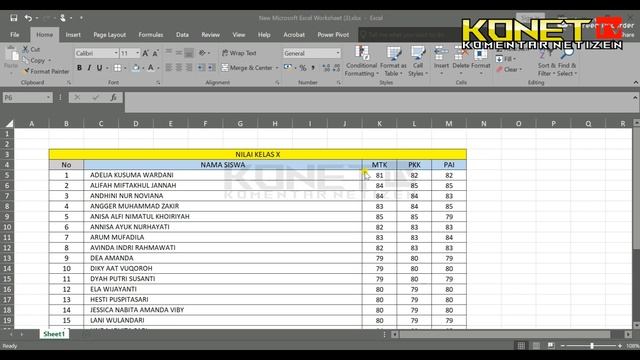Click the Paste clipboard icon
Viewport: 640px width, 360px height.
coord(11,54)
